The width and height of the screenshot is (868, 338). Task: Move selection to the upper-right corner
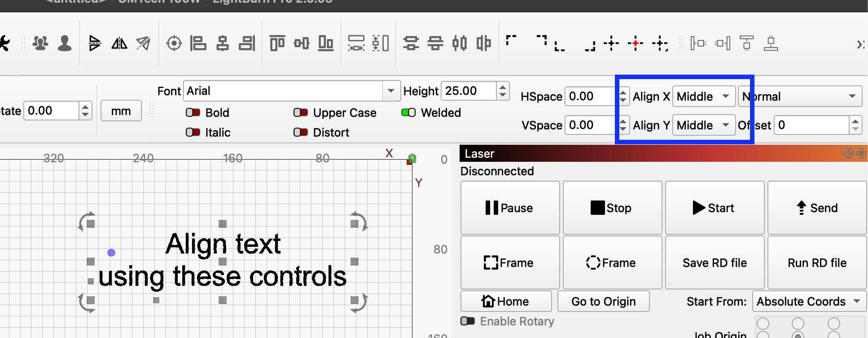point(542,40)
